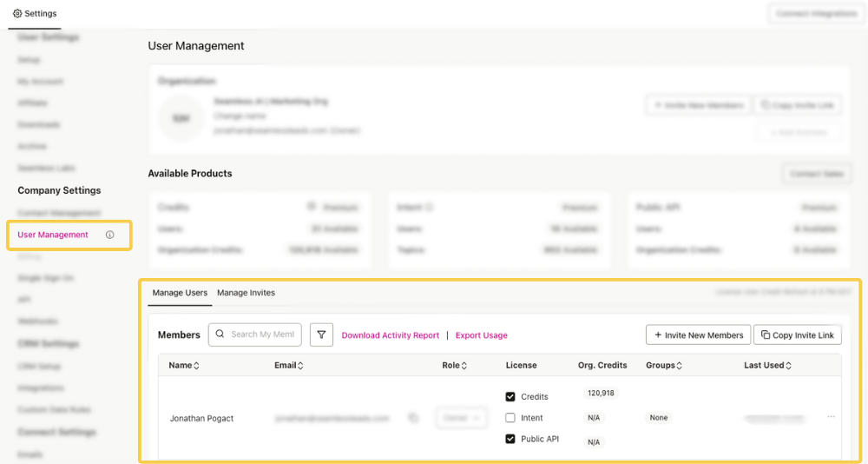Check the Intent license checkbox
The image size is (868, 464).
[510, 418]
